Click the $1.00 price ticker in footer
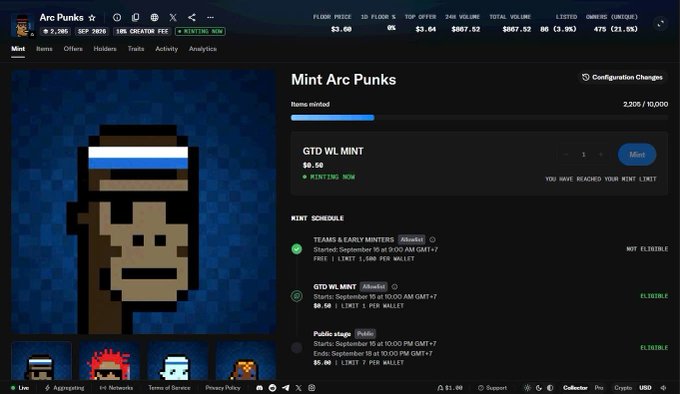This screenshot has height=394, width=680. click(450, 388)
